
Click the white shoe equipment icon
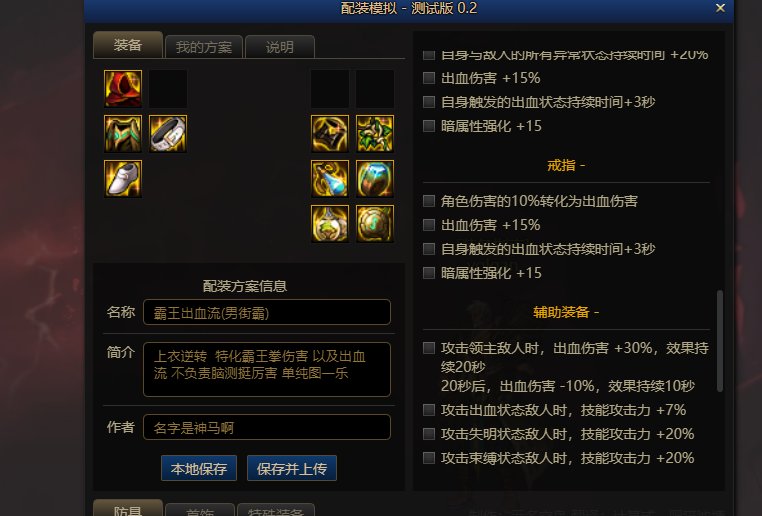123,179
